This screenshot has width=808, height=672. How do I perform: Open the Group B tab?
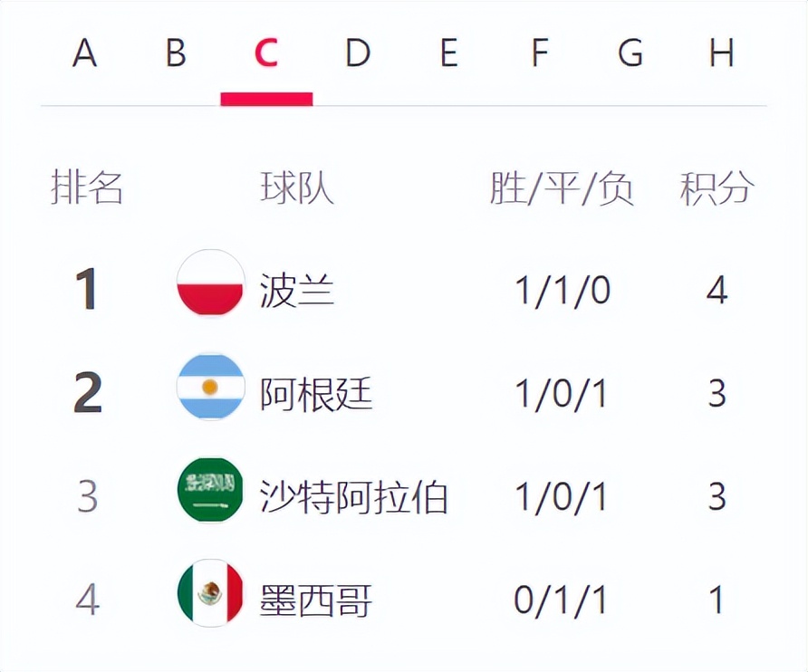tap(176, 55)
